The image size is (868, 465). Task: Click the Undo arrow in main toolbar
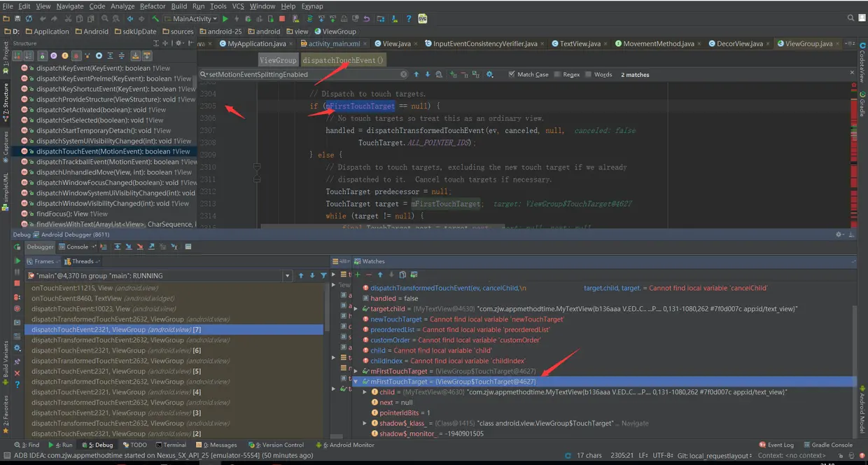click(43, 18)
